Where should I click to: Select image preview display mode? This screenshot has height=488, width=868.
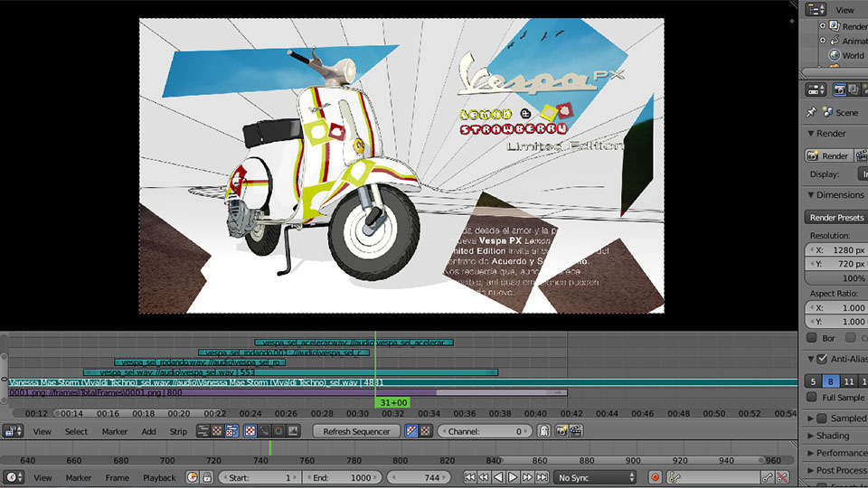coord(250,431)
